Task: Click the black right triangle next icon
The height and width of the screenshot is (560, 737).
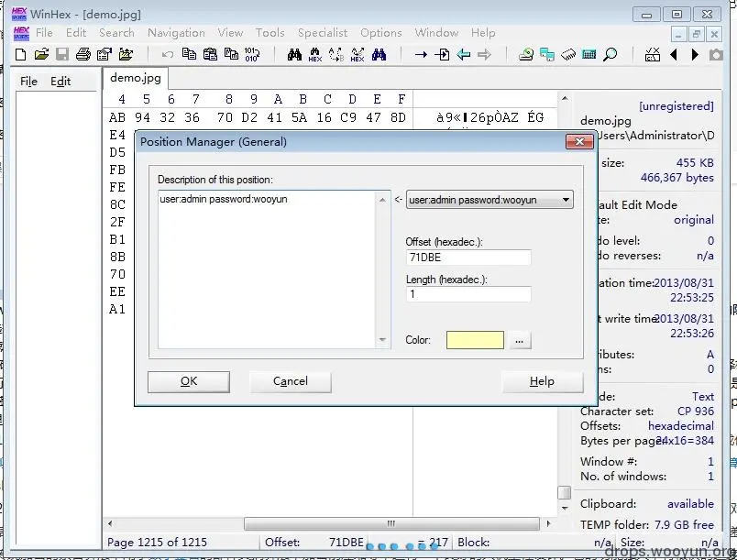Action: coord(695,54)
